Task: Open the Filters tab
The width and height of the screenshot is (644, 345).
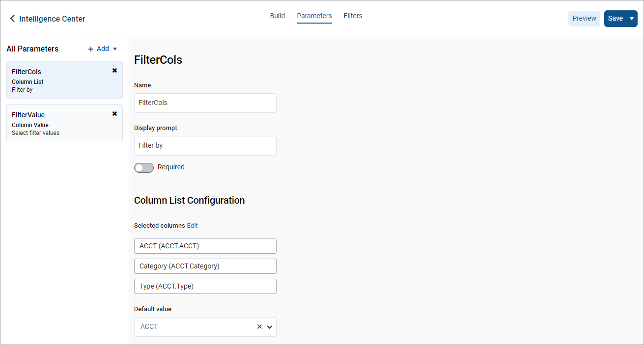Action: (353, 16)
